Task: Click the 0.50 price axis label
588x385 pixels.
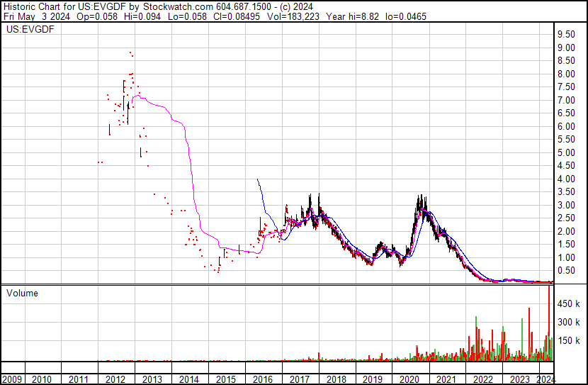Action: point(565,270)
